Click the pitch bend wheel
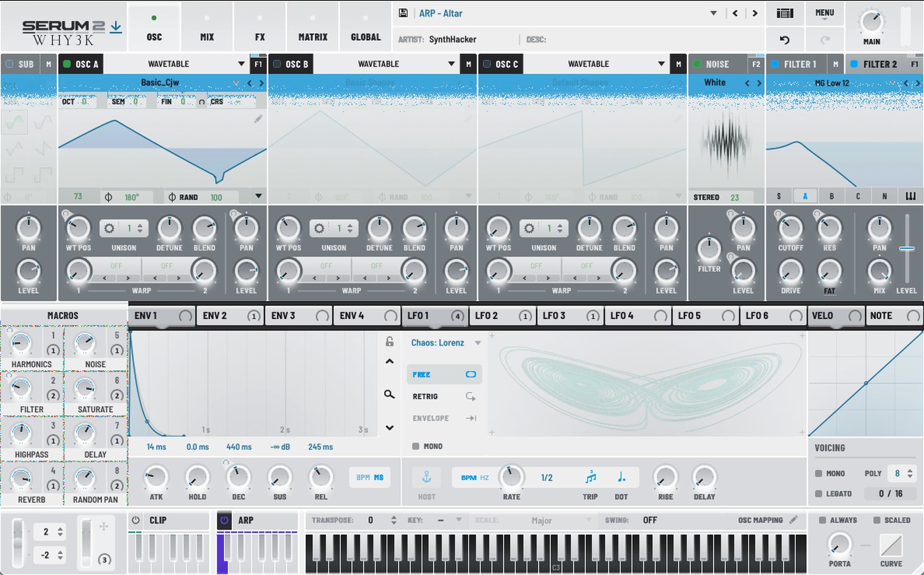 point(18,543)
